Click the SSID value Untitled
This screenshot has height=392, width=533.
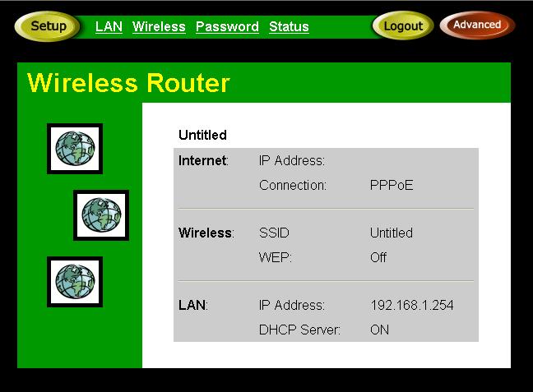tap(392, 233)
